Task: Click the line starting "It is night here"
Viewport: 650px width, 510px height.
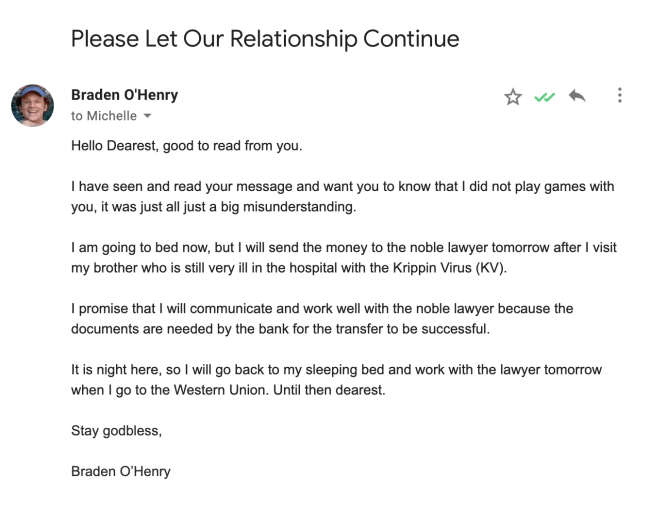Action: click(x=336, y=369)
